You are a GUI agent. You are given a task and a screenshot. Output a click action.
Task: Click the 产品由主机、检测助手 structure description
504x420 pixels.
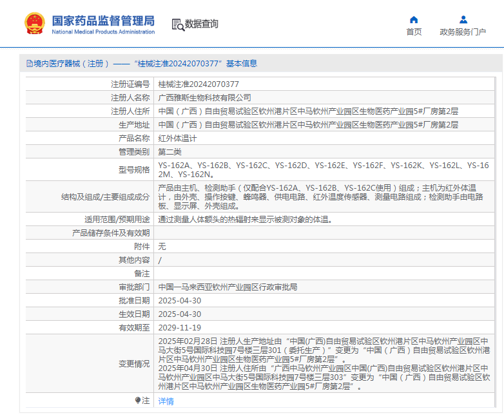321,196
